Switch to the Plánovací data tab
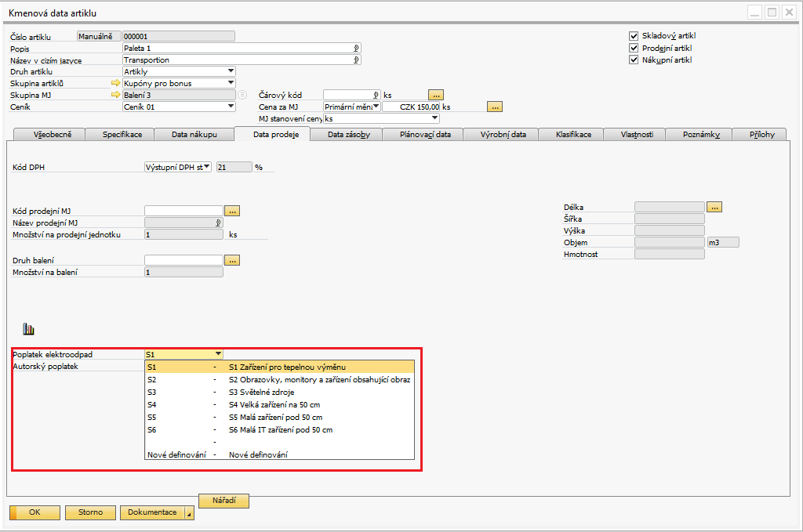803x532 pixels. click(x=425, y=135)
